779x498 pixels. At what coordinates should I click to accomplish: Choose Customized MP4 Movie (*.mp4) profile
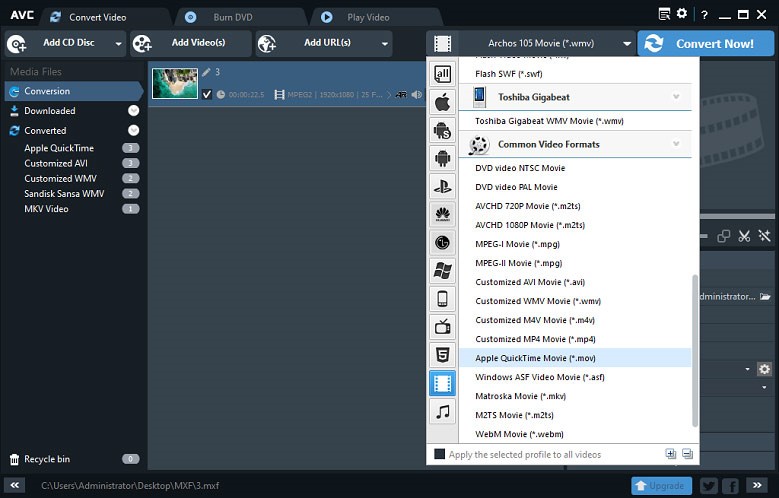(575, 339)
